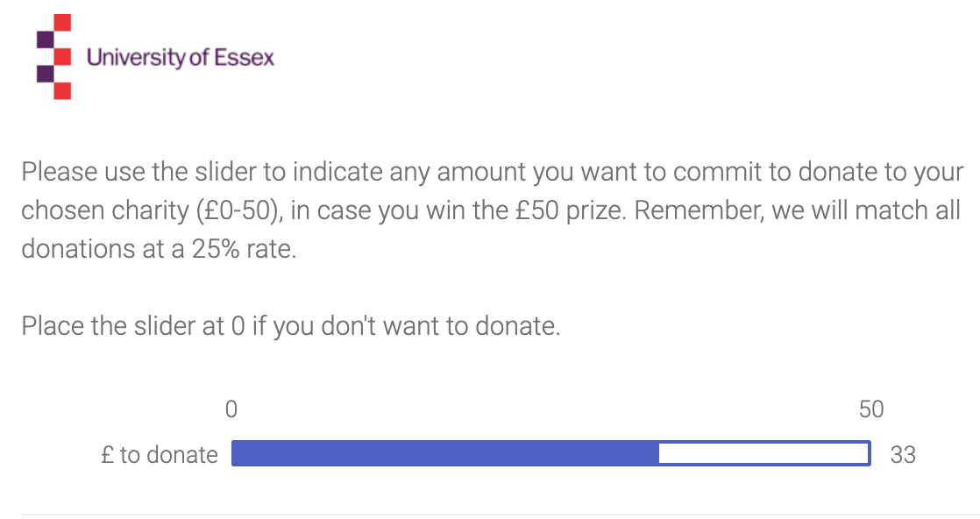Click the maximum label 50 above the slider

[871, 409]
